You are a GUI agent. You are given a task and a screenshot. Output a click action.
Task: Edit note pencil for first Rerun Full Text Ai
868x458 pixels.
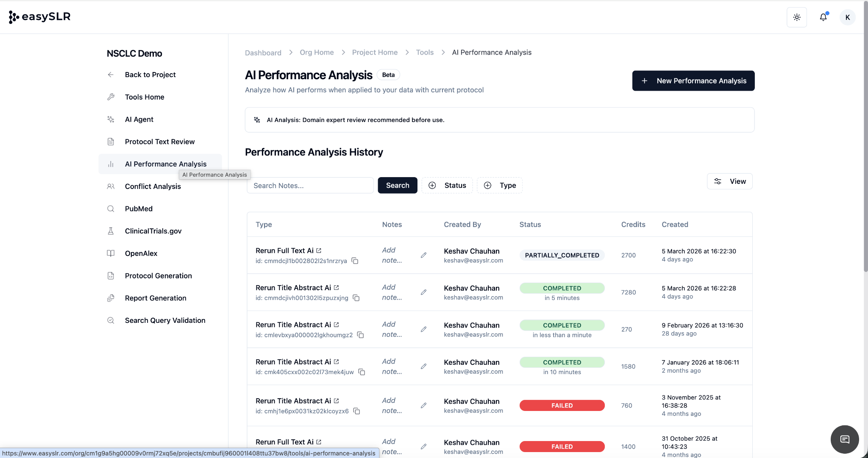[x=423, y=255]
